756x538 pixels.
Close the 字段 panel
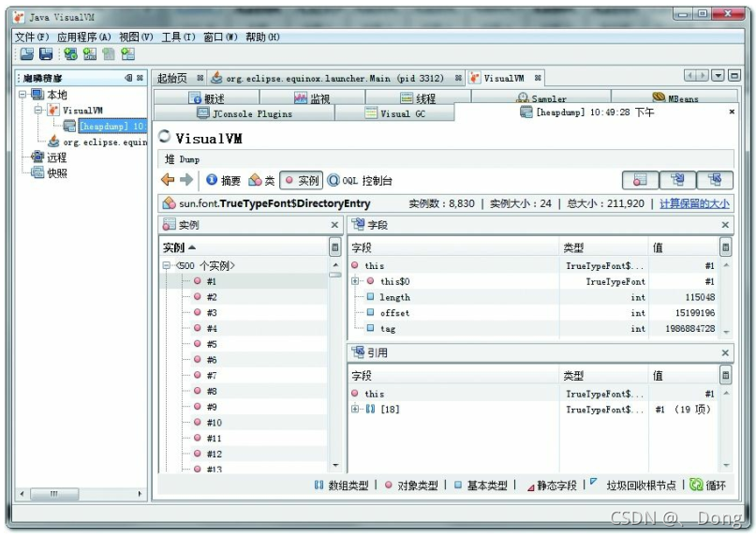click(x=725, y=225)
